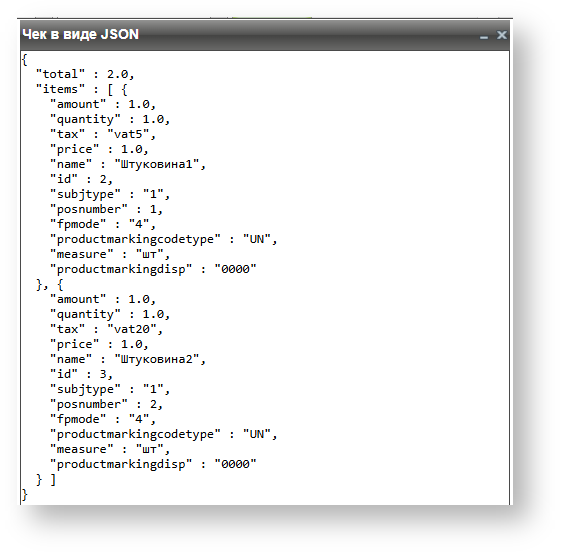Click the name value Штуковина1
This screenshot has width=561, height=553.
coord(156,164)
